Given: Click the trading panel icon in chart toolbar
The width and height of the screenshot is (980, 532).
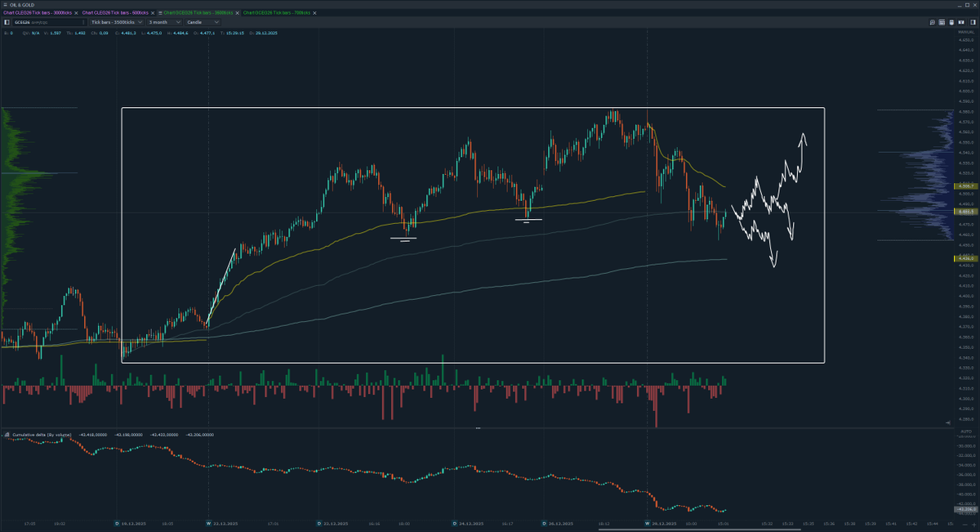Looking at the screenshot, I should [x=961, y=22].
